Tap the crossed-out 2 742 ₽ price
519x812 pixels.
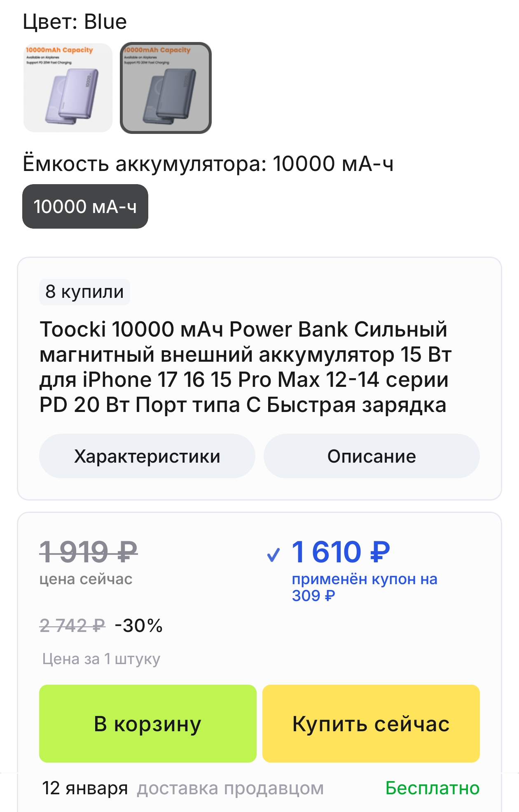72,626
